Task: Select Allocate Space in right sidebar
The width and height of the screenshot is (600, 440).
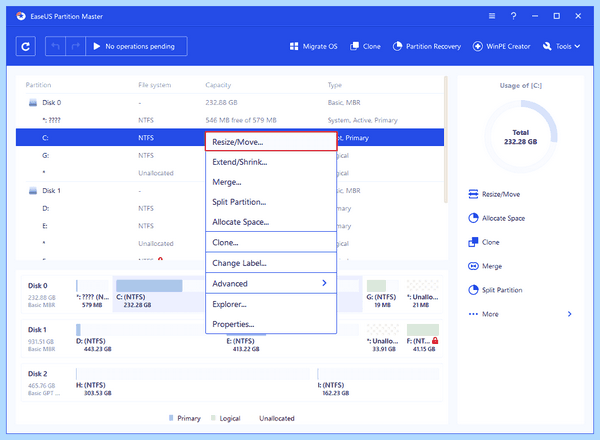Action: point(497,218)
